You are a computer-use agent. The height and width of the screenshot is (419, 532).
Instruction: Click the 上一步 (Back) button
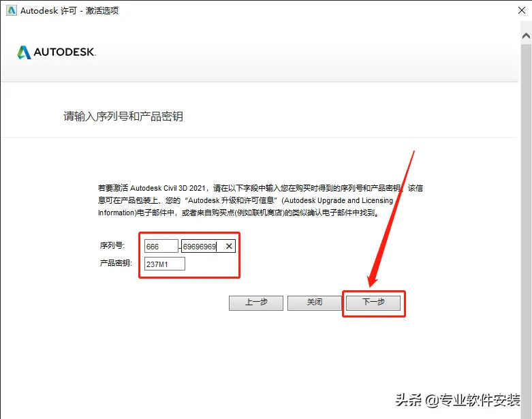pyautogui.click(x=256, y=303)
